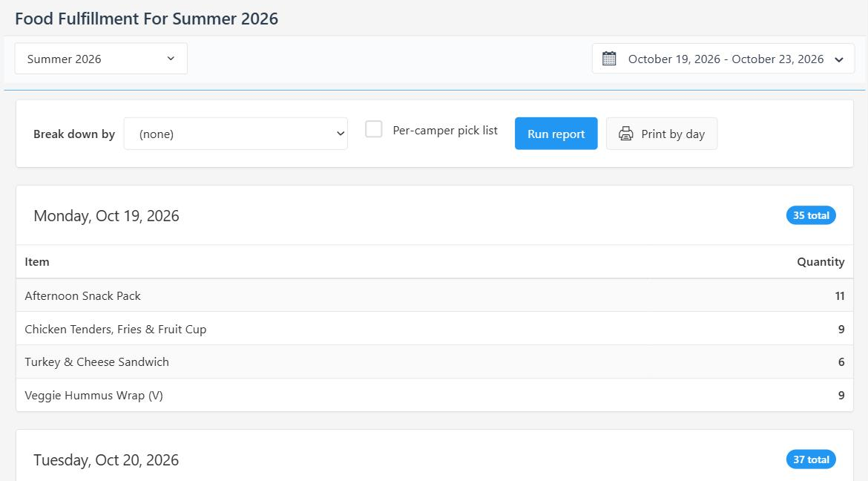868x481 pixels.
Task: Click quantity 9 for Chicken Tenders row
Action: coord(841,329)
